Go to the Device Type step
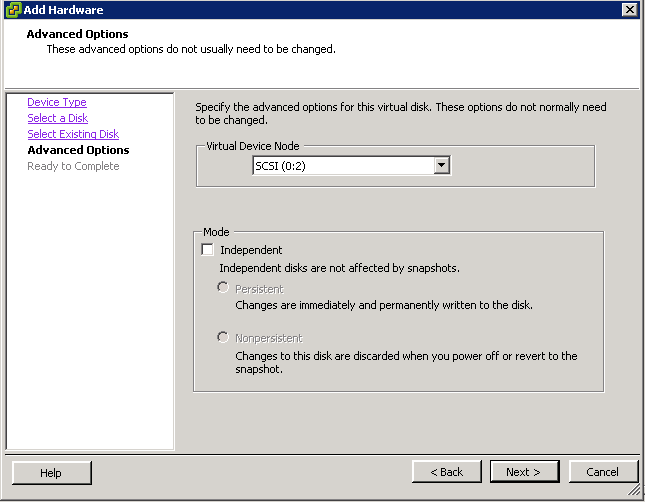 (57, 102)
